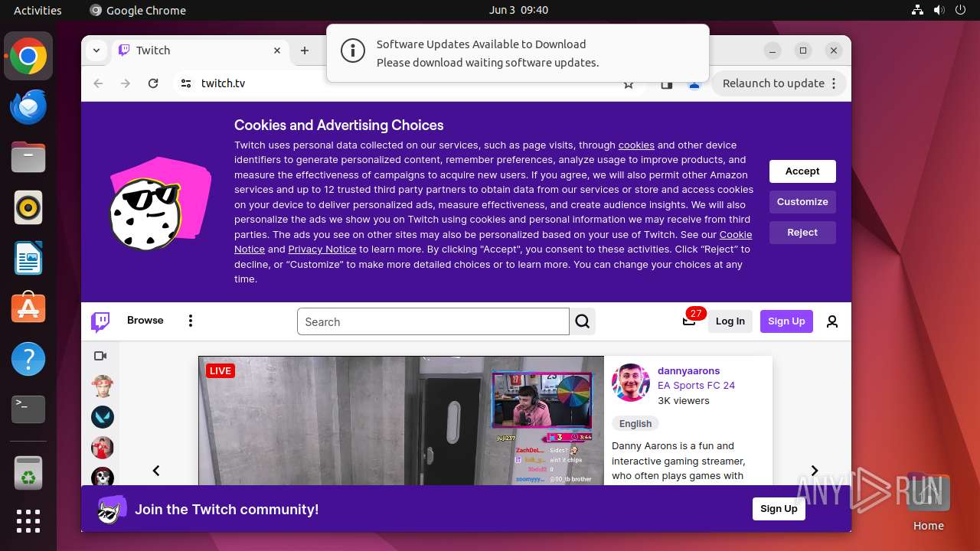Click the twitch.tv address bar

point(406,83)
